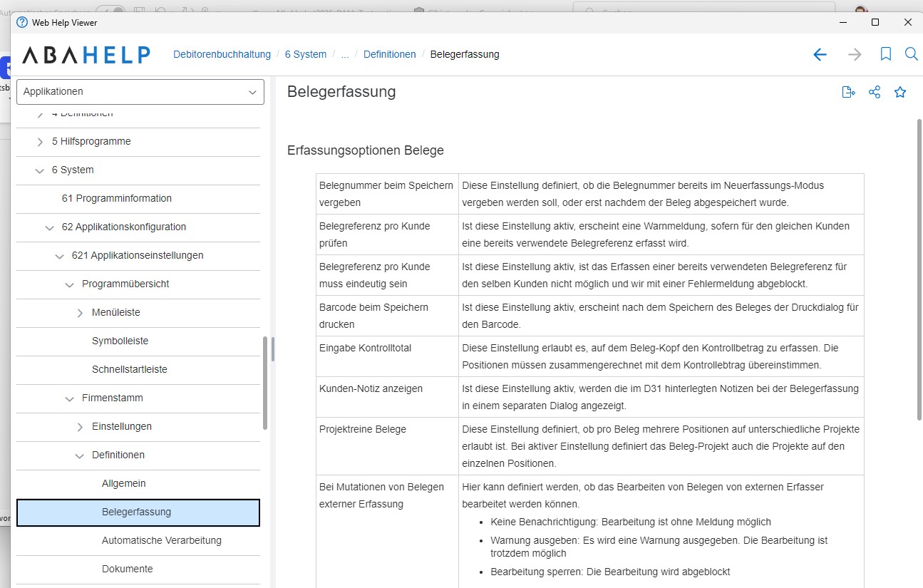The height and width of the screenshot is (588, 923).
Task: Select the highlighted Belegerfassung tree item
Action: (x=138, y=512)
